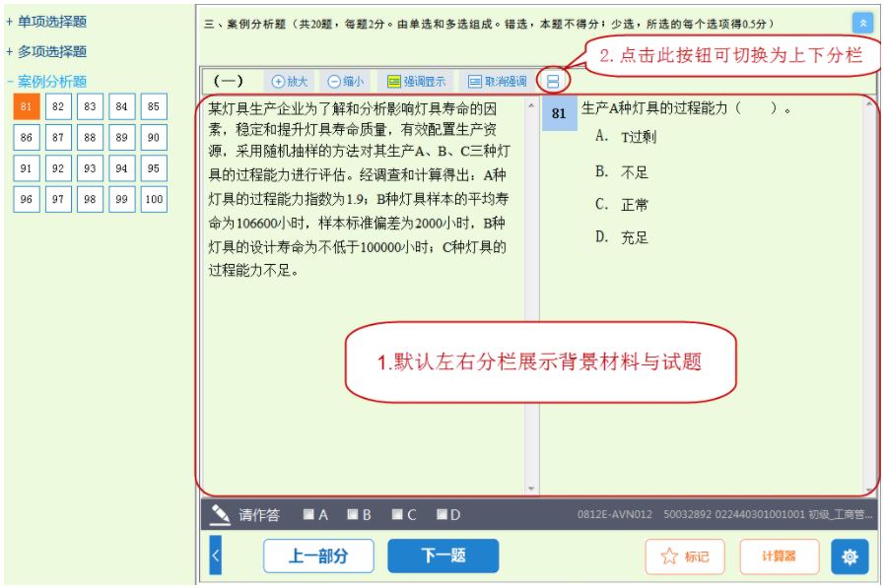Jump to question 100
Screen dimensions: 885x588
pyautogui.click(x=154, y=199)
